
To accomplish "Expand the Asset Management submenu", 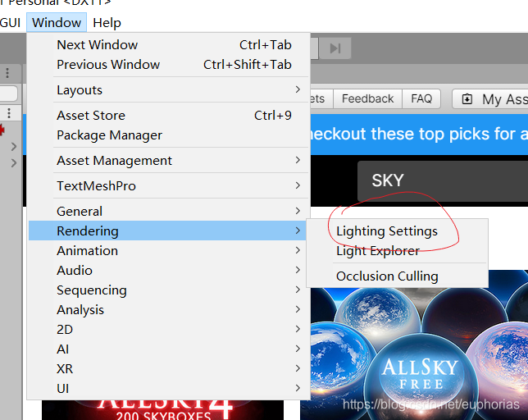I will (169, 160).
